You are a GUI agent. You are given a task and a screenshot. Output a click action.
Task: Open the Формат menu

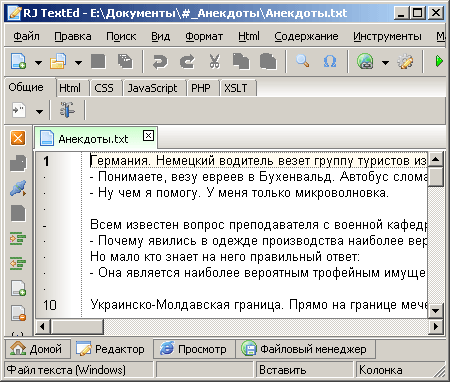point(204,36)
